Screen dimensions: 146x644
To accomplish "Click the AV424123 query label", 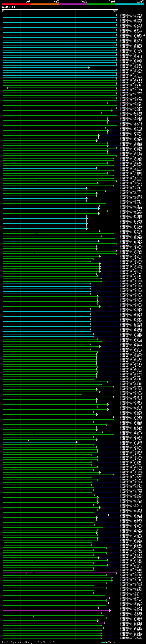I will pos(8,7).
